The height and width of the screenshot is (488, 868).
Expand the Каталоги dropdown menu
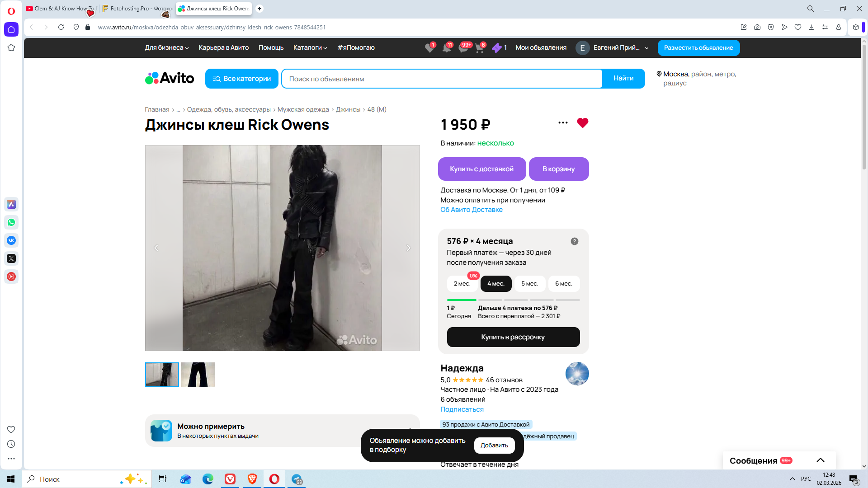pyautogui.click(x=310, y=48)
